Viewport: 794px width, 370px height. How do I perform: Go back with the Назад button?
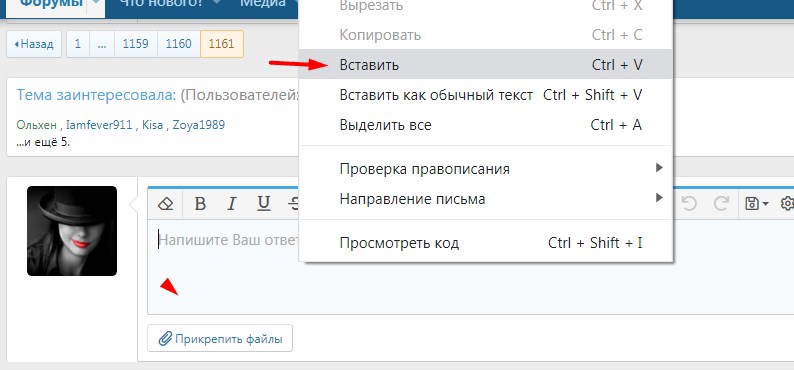pos(34,44)
